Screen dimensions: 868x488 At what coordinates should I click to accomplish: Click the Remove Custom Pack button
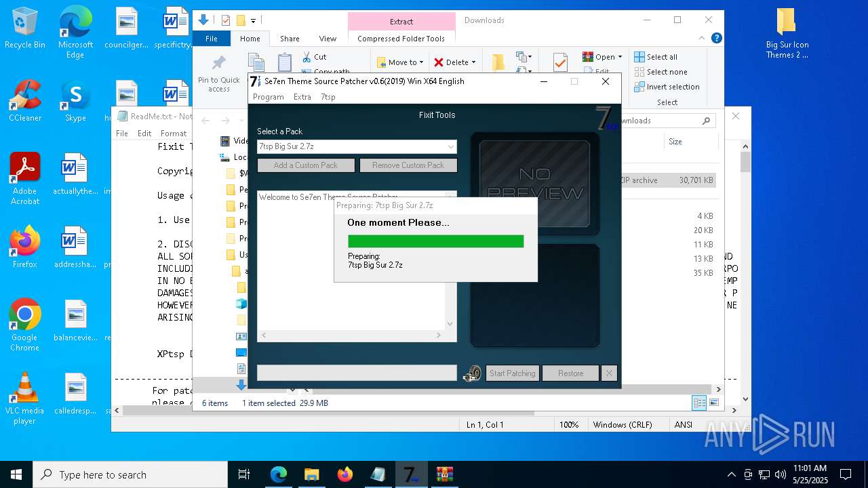pos(408,165)
